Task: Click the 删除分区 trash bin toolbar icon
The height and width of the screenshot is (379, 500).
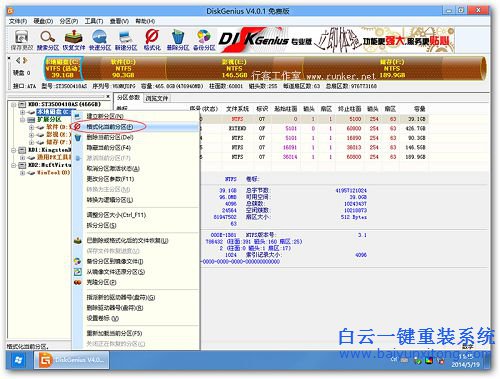Action: (178, 36)
